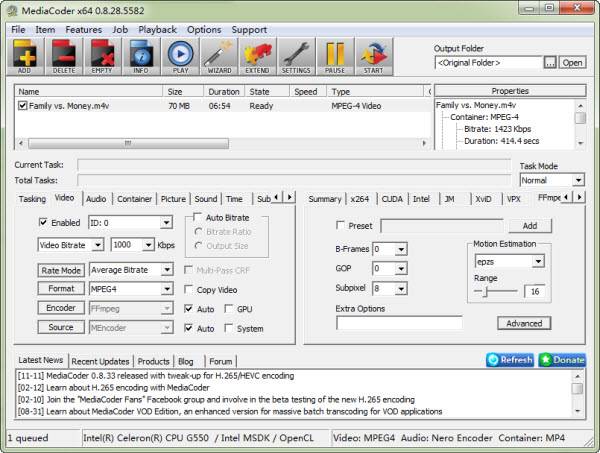Click the DELETE toolbar icon

tap(64, 56)
